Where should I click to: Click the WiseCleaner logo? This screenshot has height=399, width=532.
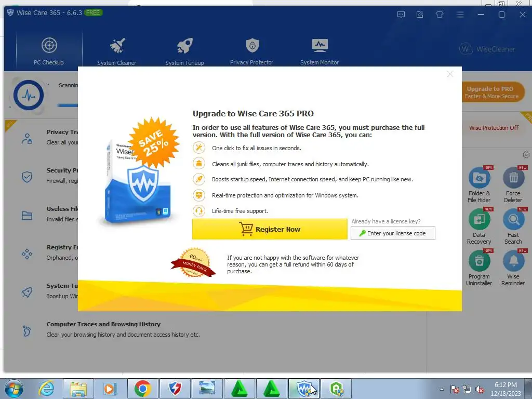click(487, 49)
